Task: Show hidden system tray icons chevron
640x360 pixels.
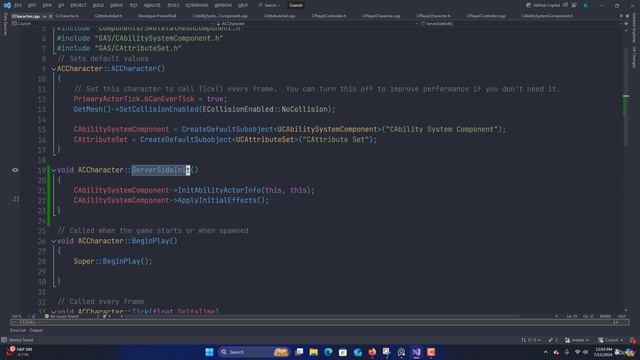Action: pos(545,352)
